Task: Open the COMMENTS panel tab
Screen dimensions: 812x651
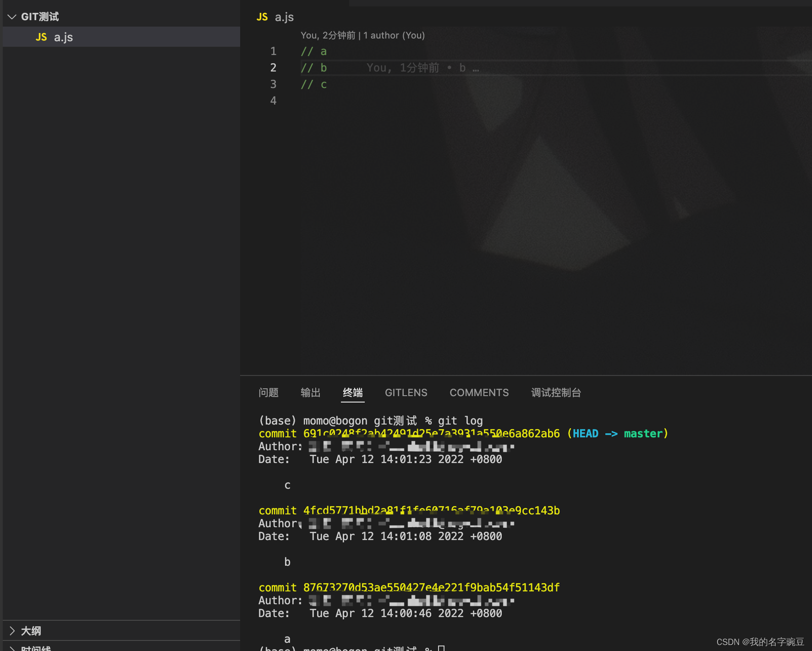Action: tap(479, 392)
